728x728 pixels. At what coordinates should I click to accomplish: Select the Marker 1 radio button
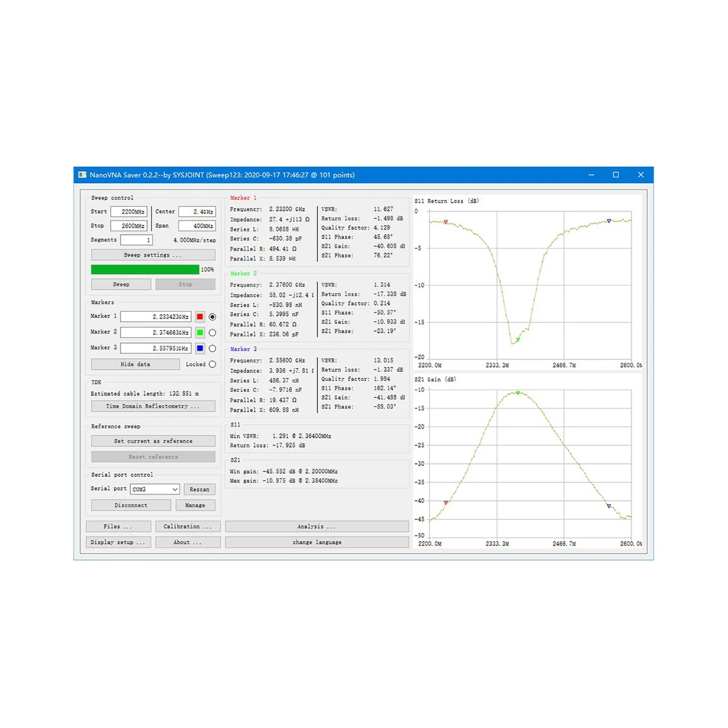point(212,317)
